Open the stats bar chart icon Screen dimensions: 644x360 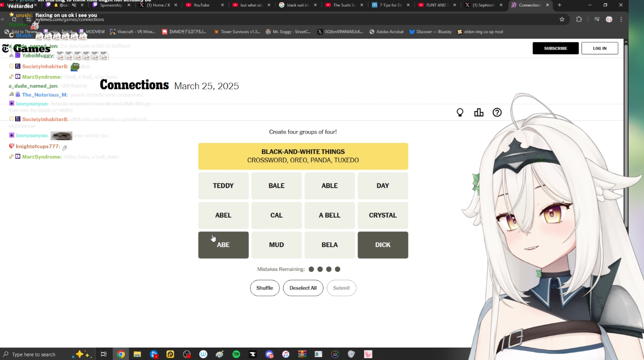pyautogui.click(x=479, y=112)
